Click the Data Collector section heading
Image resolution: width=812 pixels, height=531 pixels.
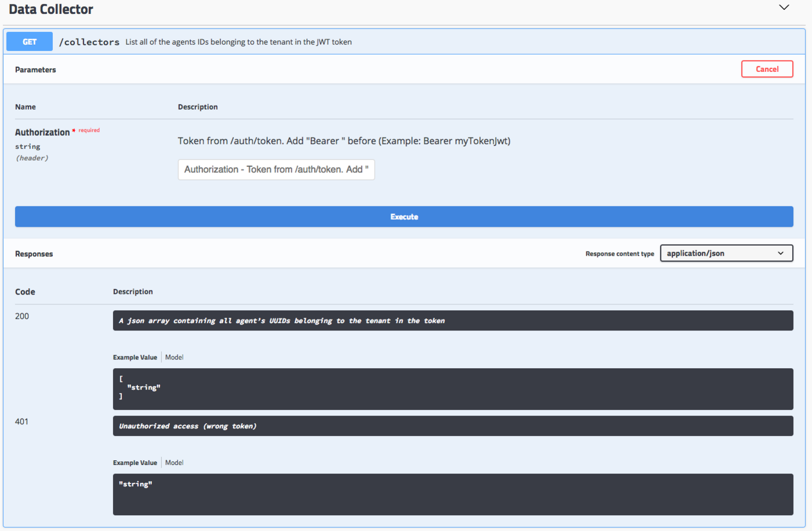51,9
